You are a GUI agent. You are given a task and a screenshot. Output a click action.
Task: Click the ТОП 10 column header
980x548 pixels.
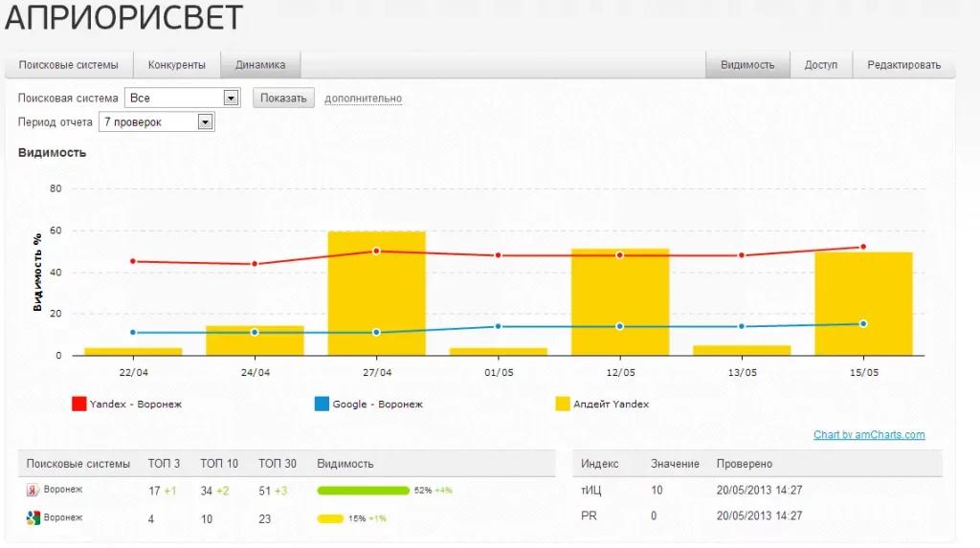(219, 464)
